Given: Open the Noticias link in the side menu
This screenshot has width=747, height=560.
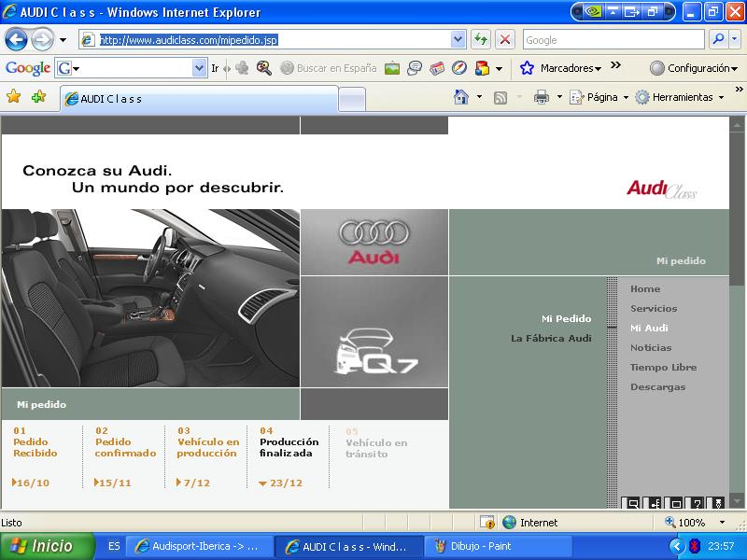Looking at the screenshot, I should click(x=651, y=347).
